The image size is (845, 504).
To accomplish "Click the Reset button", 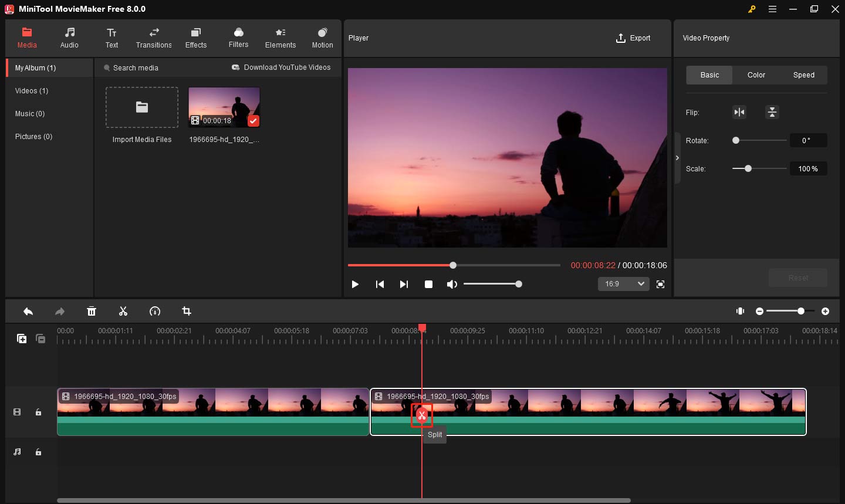I will [798, 278].
